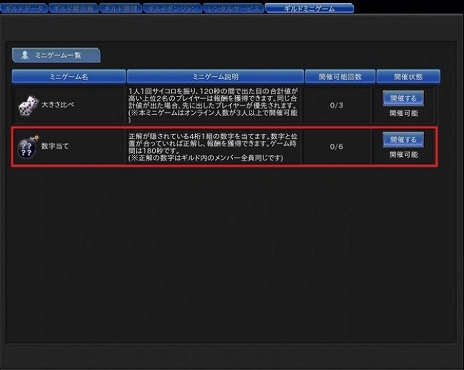Viewport: 464px width, 370px height.
Task: Click the 開催可能回数 column header
Action: click(x=340, y=77)
